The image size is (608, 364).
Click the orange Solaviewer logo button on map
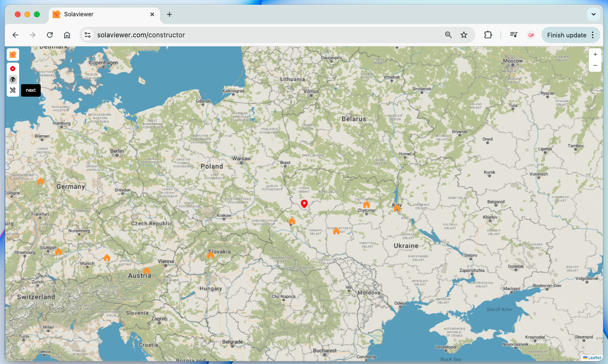click(13, 55)
